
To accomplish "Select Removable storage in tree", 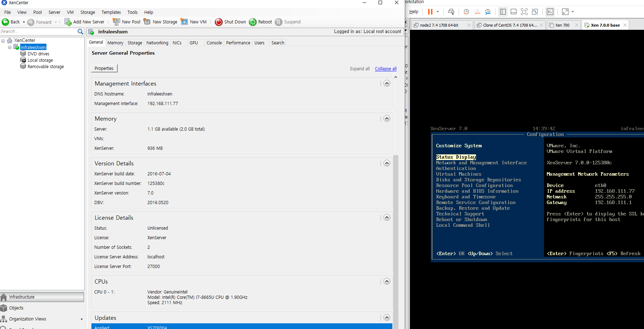I will [46, 67].
